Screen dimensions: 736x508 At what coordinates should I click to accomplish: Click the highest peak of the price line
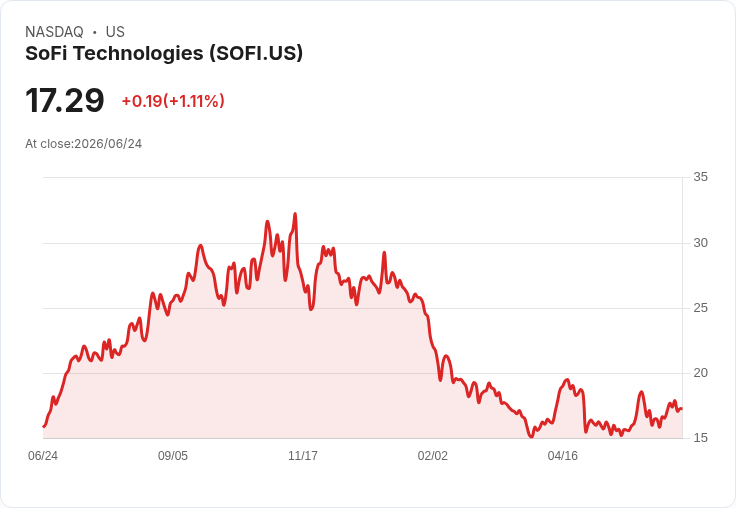point(295,214)
